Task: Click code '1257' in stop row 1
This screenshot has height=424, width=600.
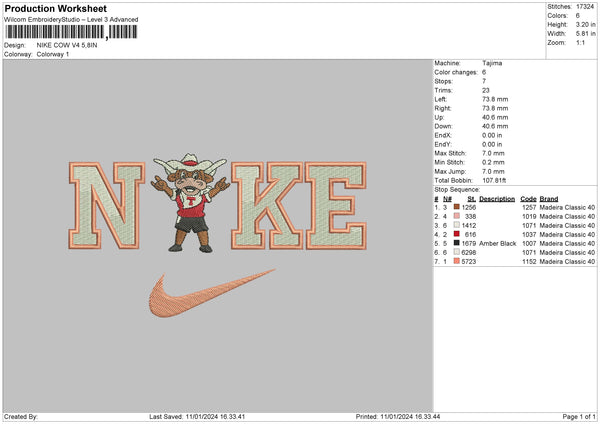Action: tap(529, 207)
